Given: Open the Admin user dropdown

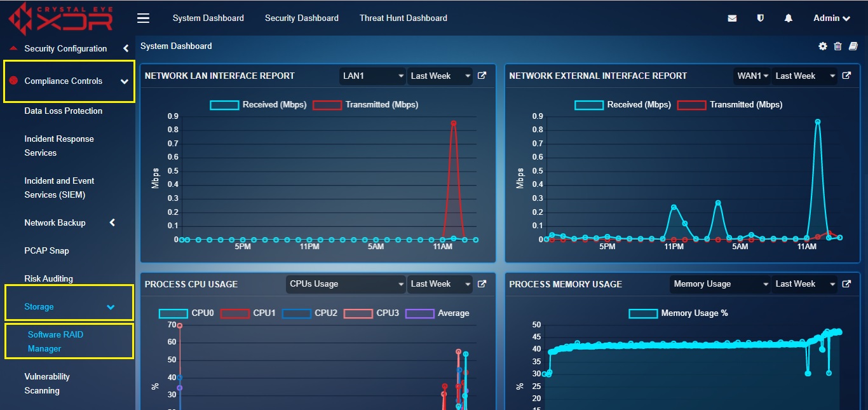Looking at the screenshot, I should pyautogui.click(x=832, y=18).
